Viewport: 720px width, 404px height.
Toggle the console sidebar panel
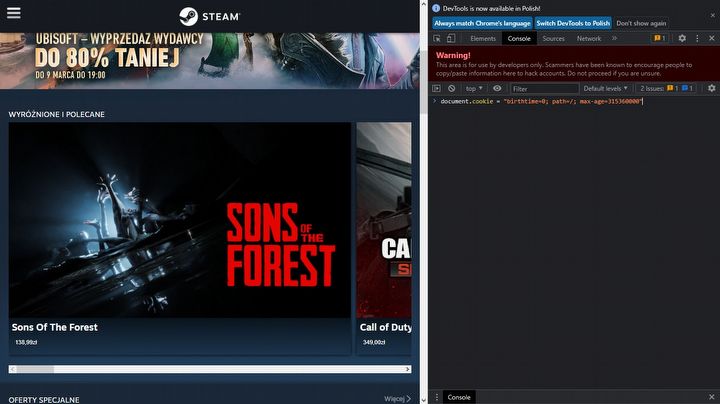(437, 88)
